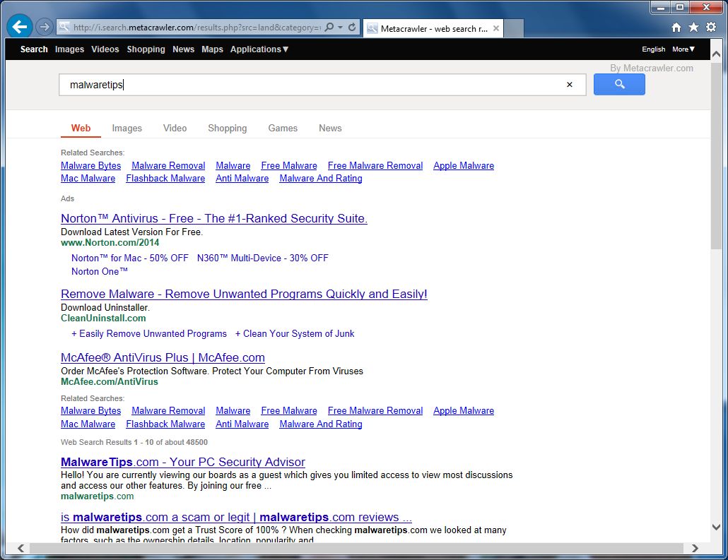Viewport: 728px width, 560px height.
Task: Open Norton for Mac 50% OFF sublink
Action: tap(130, 258)
